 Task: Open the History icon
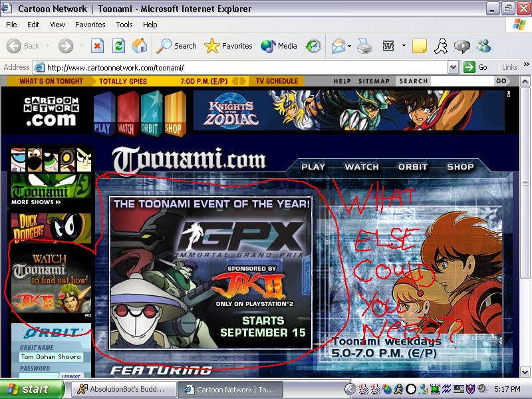313,46
